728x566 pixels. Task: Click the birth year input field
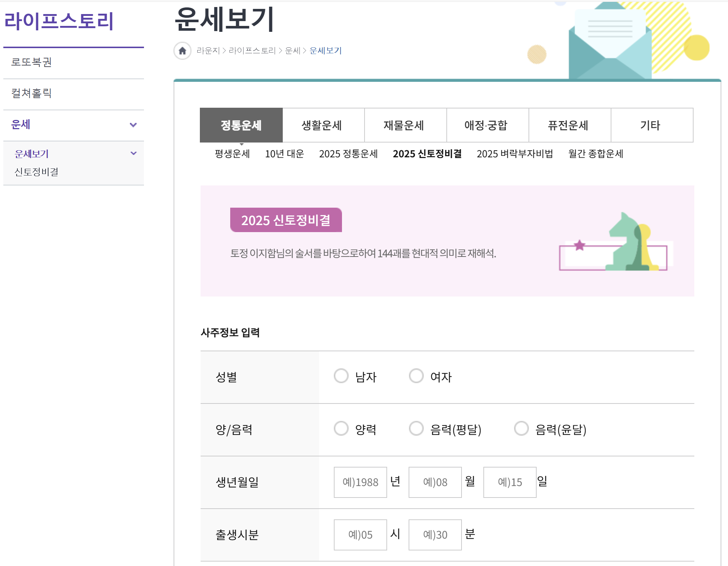tap(360, 482)
